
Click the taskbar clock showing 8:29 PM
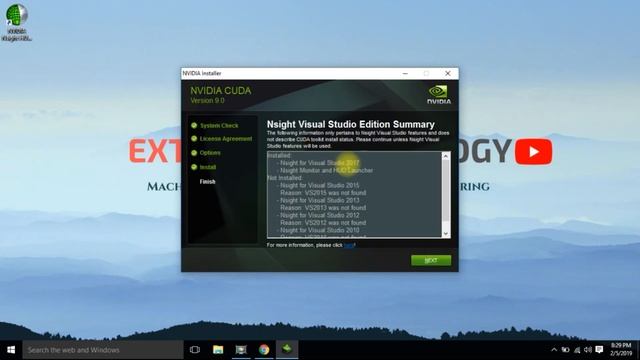pyautogui.click(x=621, y=350)
